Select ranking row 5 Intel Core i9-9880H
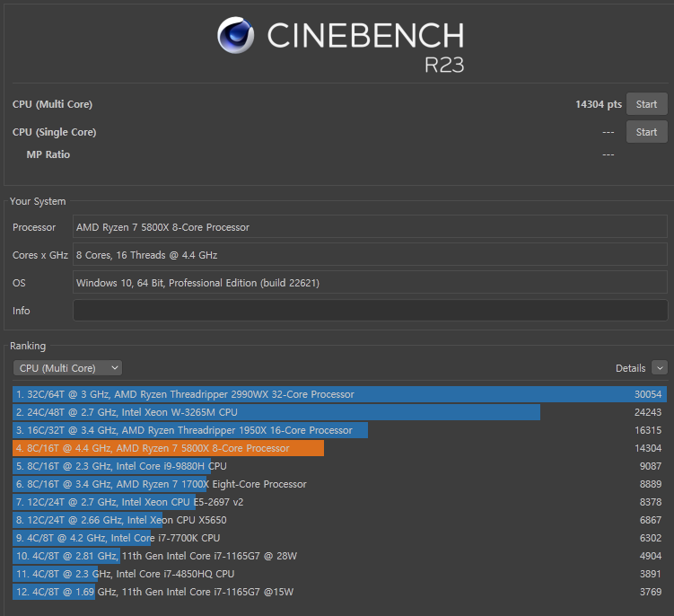The width and height of the screenshot is (674, 616). [339, 466]
